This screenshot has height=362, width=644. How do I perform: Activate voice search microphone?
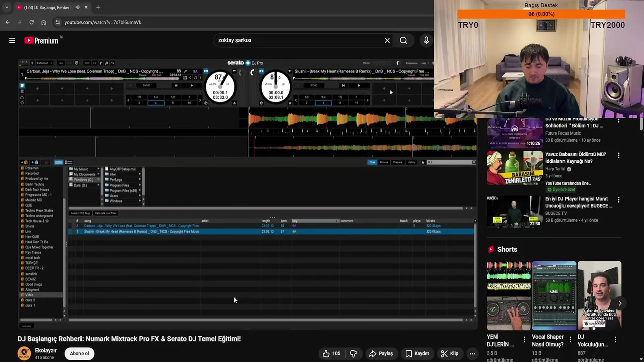pyautogui.click(x=426, y=40)
